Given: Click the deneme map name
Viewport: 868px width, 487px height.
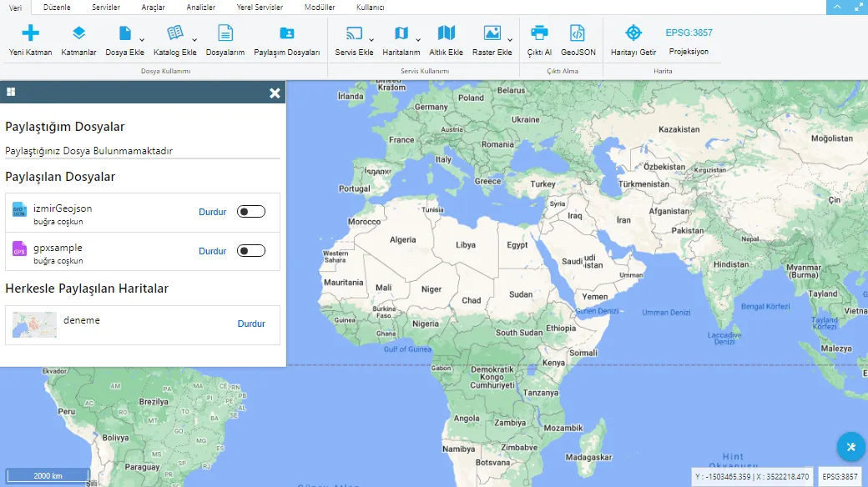Looking at the screenshot, I should click(82, 320).
